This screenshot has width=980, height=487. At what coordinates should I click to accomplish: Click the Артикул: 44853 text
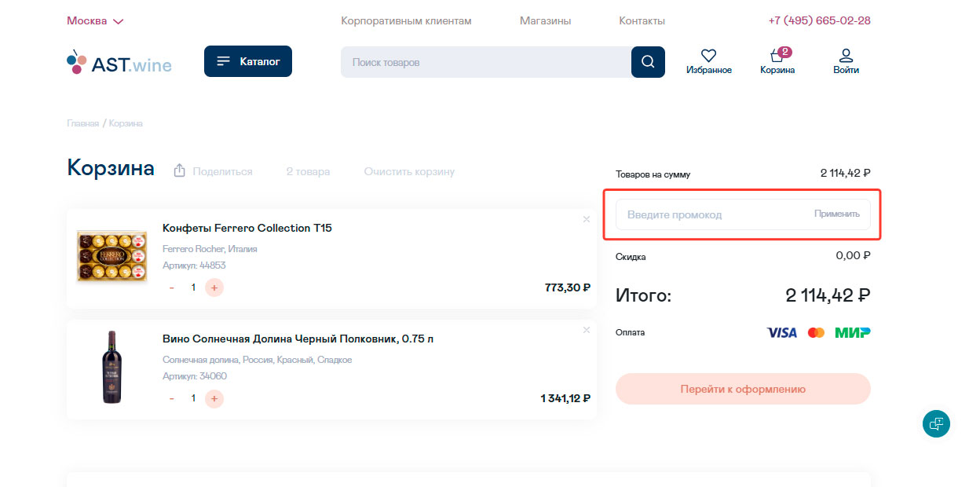tap(194, 265)
